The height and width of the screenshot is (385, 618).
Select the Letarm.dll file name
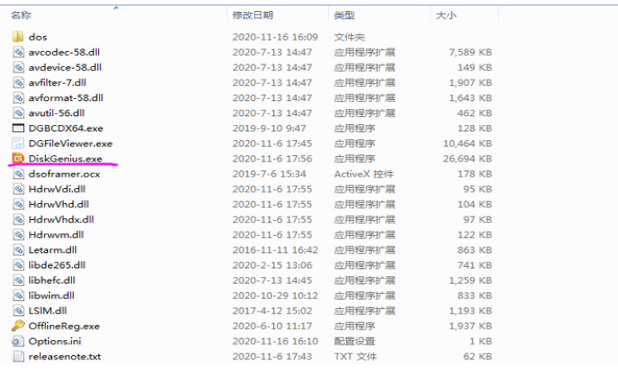click(x=52, y=250)
